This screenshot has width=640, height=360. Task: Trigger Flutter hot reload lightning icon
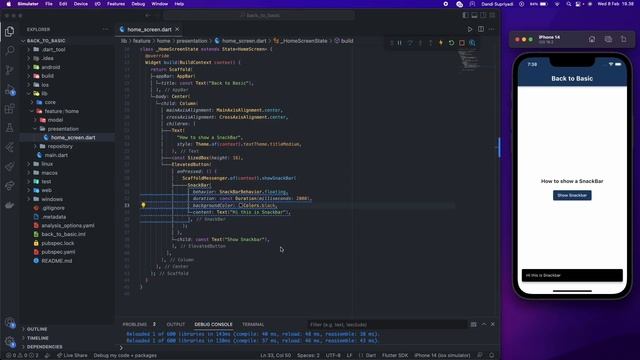point(441,43)
